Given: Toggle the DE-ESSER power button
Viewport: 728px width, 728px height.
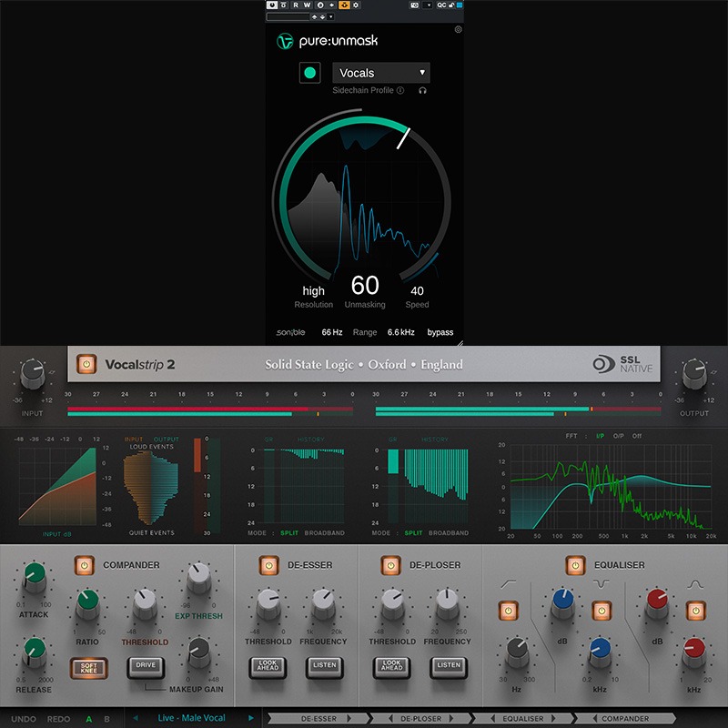Looking at the screenshot, I should tap(268, 565).
